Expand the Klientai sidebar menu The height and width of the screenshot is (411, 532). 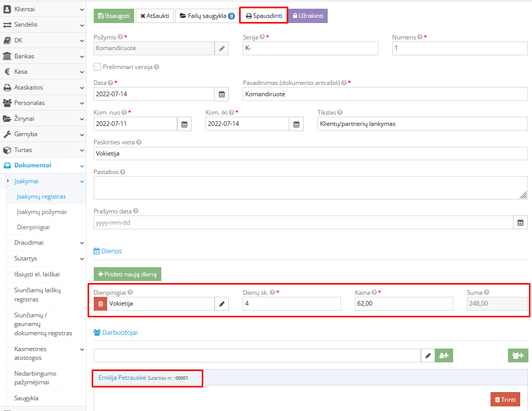[x=42, y=9]
